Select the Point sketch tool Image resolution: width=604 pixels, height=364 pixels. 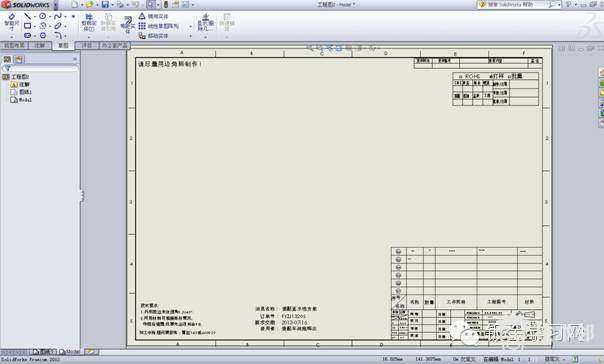pyautogui.click(x=73, y=17)
